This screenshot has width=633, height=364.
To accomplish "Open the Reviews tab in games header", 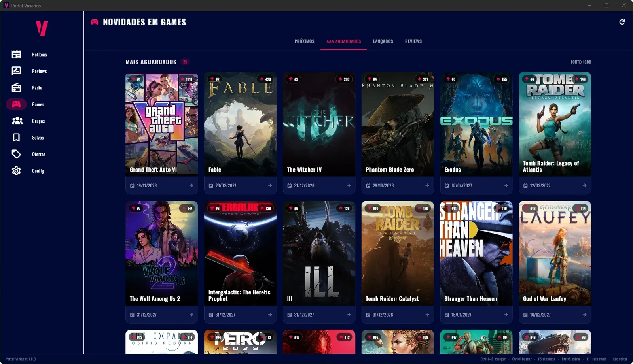I will point(413,41).
